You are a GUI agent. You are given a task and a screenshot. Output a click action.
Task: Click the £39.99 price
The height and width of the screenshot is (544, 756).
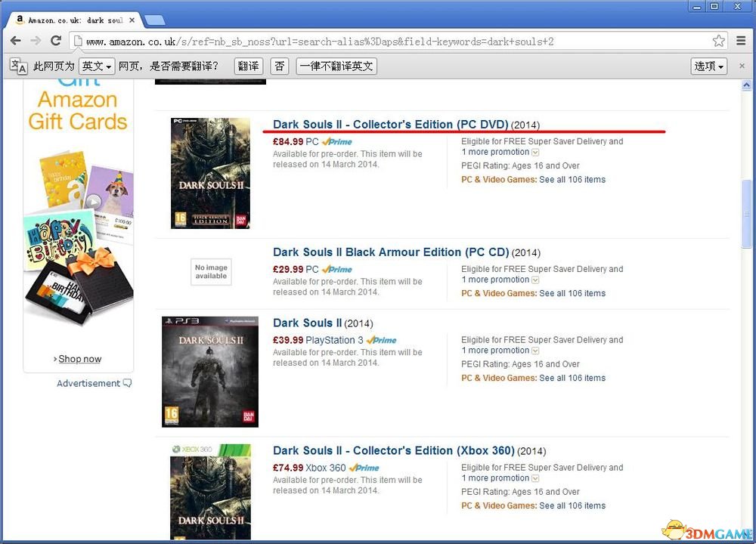point(288,340)
